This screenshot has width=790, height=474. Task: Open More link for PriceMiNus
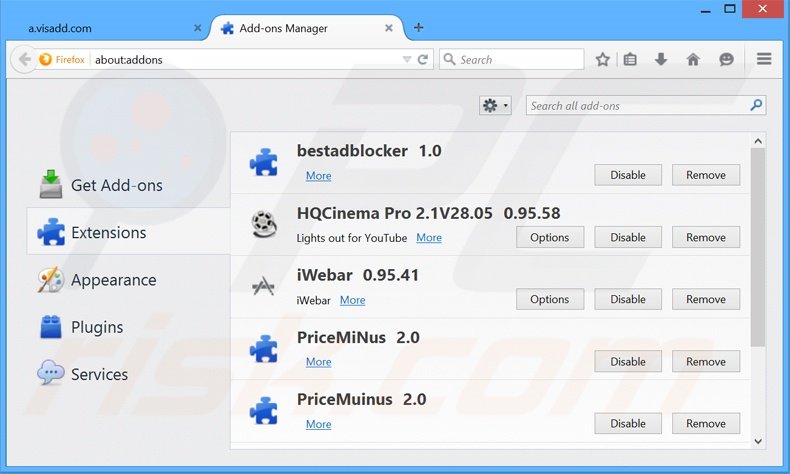(x=318, y=362)
